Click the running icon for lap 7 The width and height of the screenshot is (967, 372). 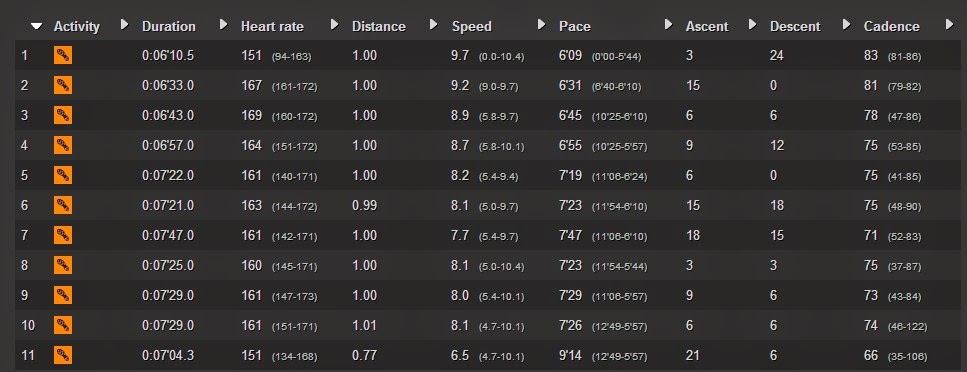click(62, 235)
